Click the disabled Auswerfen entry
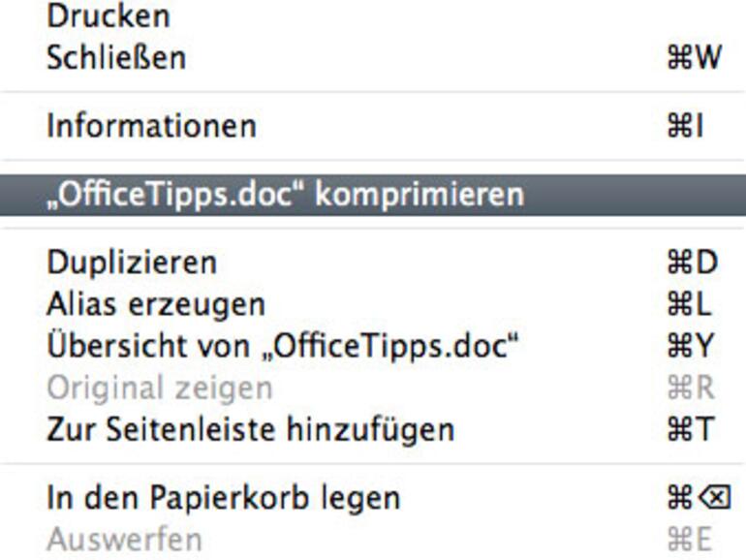746x560 pixels. [x=124, y=538]
